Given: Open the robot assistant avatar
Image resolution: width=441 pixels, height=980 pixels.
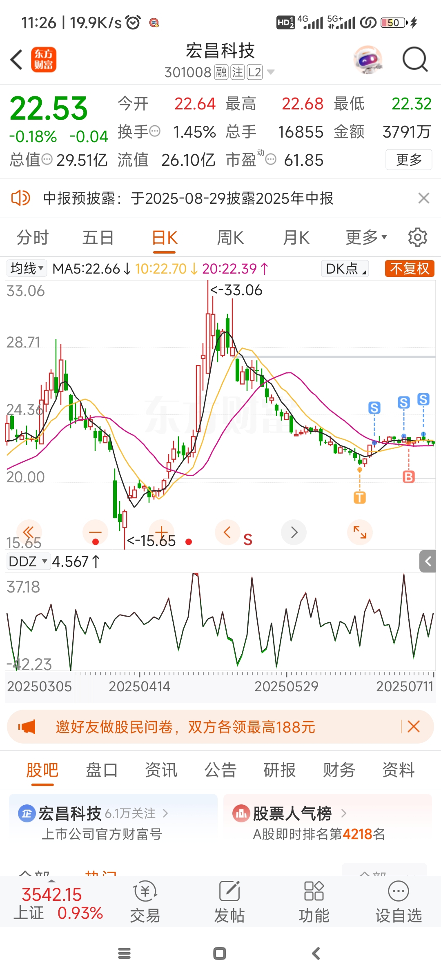Looking at the screenshot, I should [x=368, y=60].
